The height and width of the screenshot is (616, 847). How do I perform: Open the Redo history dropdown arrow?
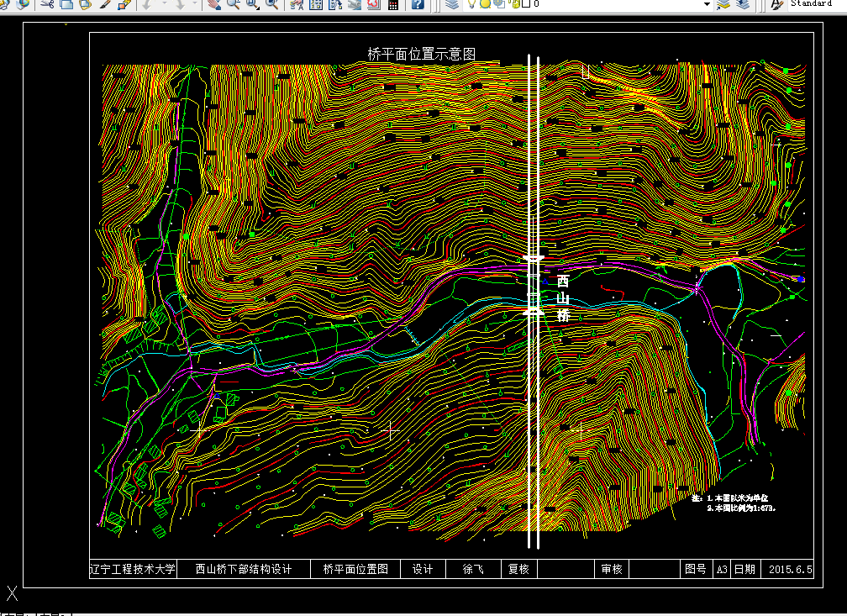click(194, 3)
